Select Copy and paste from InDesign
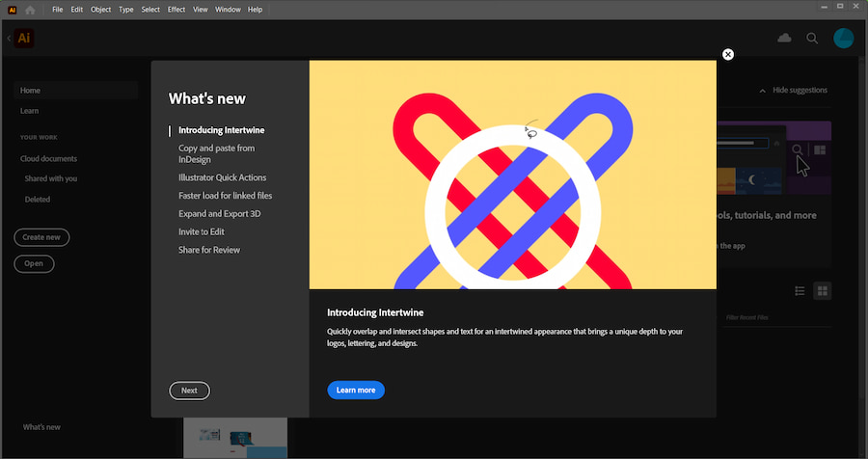The image size is (868, 459). [x=216, y=153]
